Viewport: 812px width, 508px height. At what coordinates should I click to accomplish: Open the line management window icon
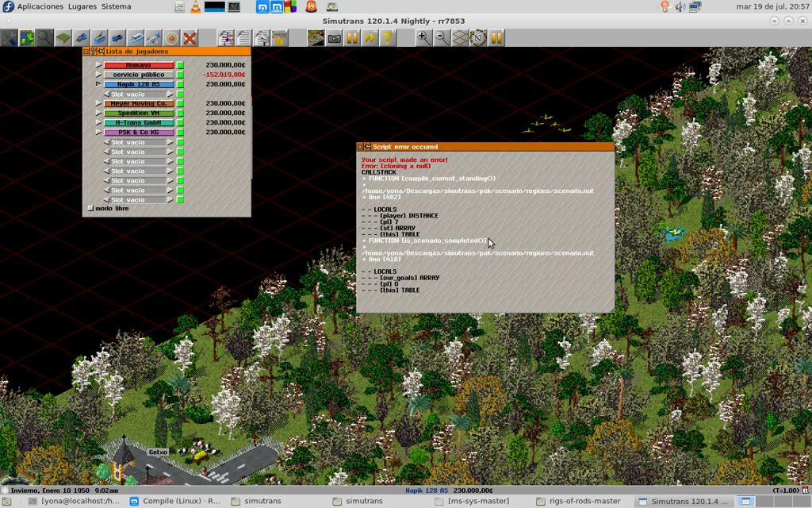pyautogui.click(x=226, y=38)
